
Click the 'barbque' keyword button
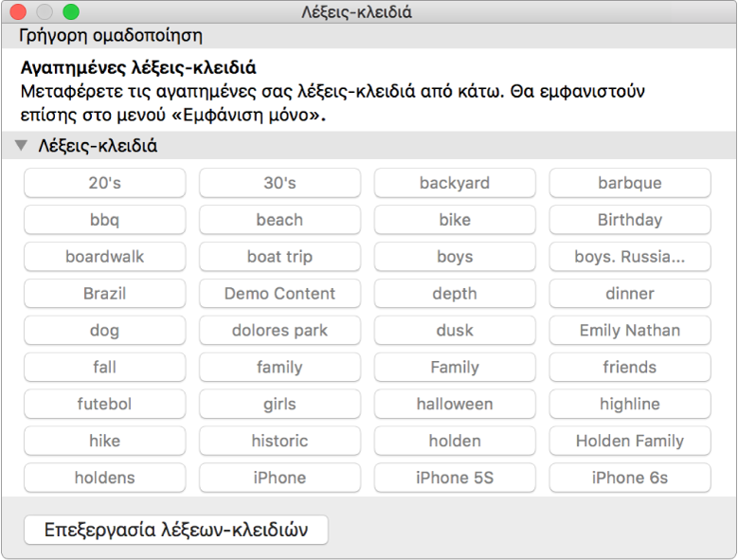point(630,183)
